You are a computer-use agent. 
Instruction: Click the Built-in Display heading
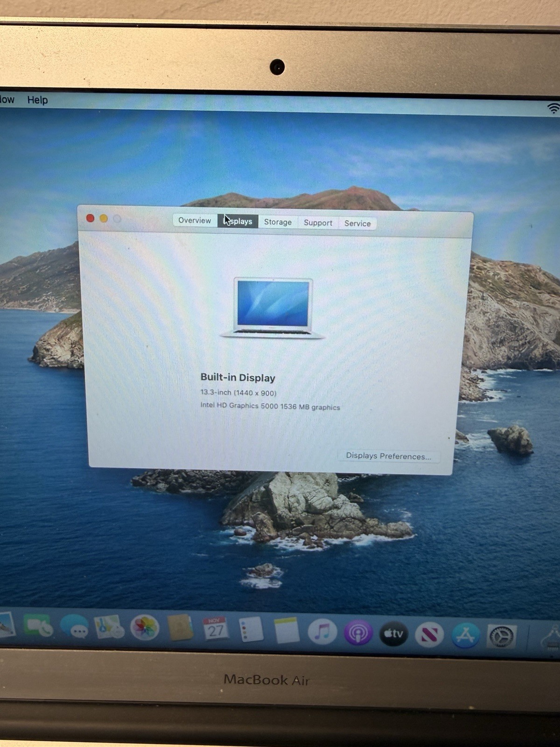coord(238,377)
